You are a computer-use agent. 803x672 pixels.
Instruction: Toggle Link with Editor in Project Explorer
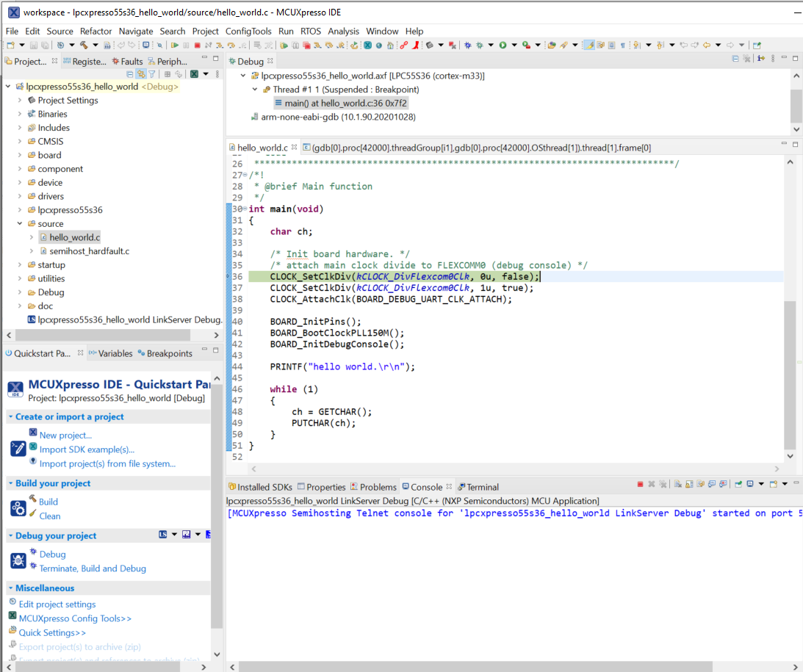pyautogui.click(x=140, y=74)
